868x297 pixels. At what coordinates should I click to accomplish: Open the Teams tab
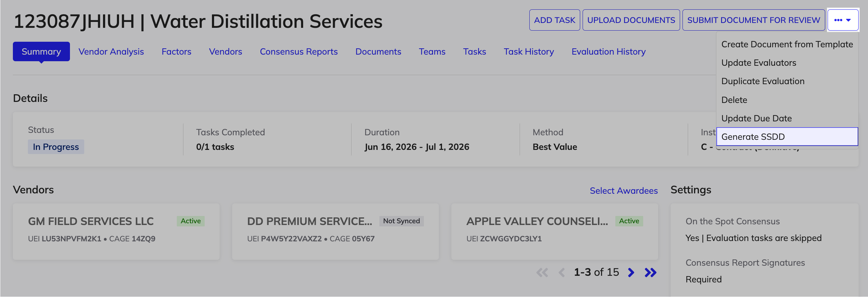point(432,51)
